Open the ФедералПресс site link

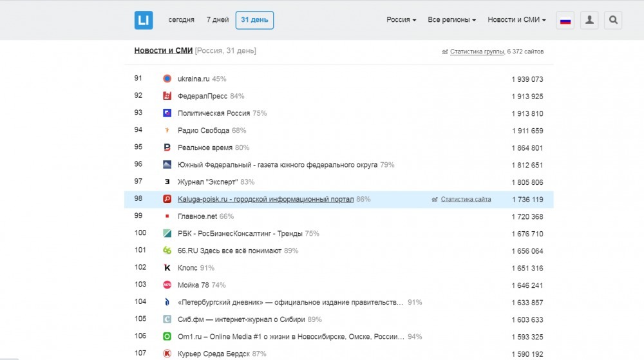202,96
